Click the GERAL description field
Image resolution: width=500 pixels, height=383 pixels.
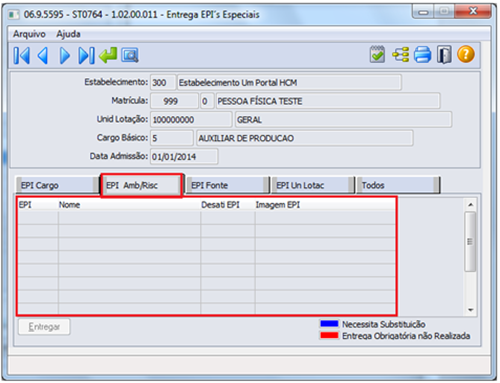[x=343, y=120]
